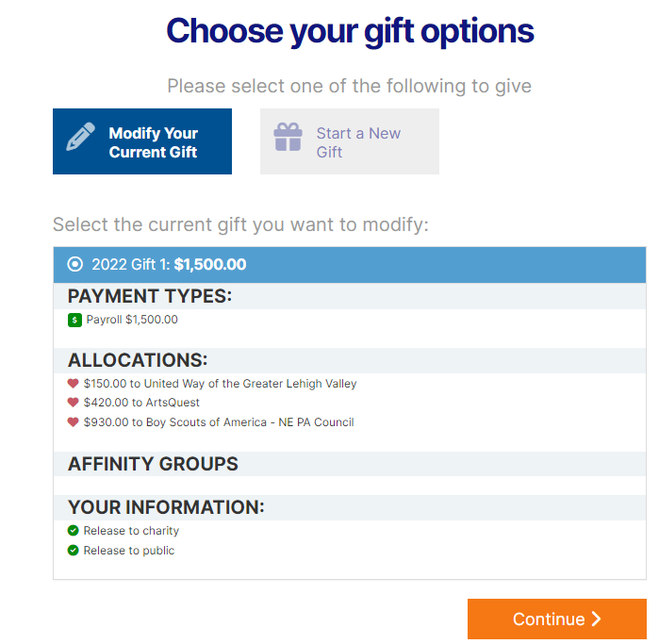Click the green dollar Payroll icon
The width and height of the screenshot is (659, 644).
pyautogui.click(x=74, y=320)
